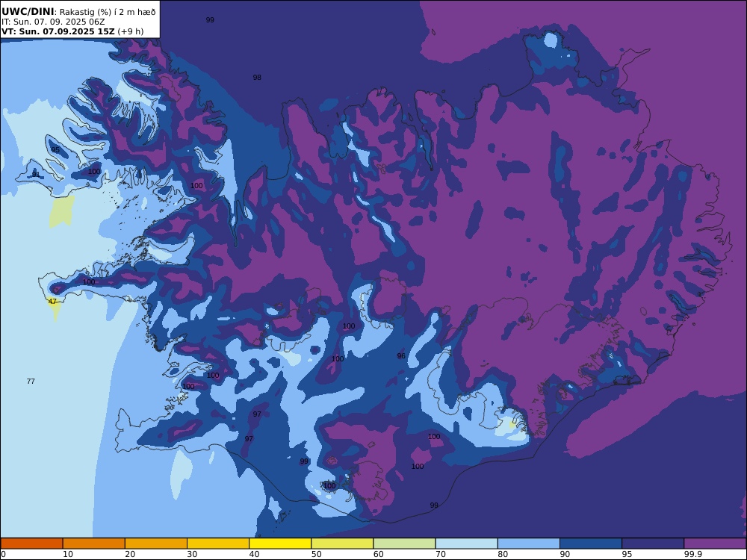Click the '47' humidity value on the yellow patch

point(52,302)
